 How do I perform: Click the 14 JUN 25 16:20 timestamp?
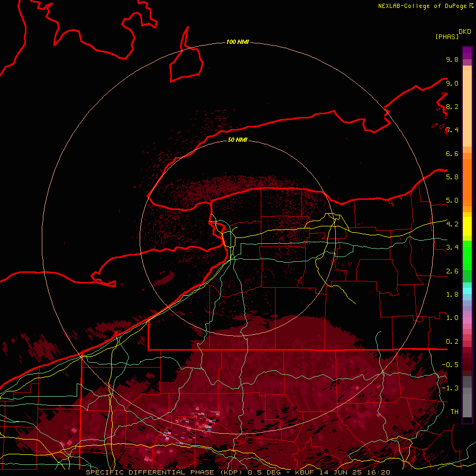354,472
